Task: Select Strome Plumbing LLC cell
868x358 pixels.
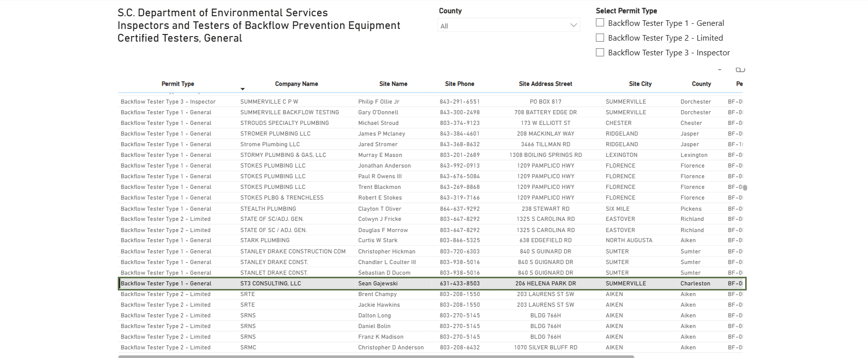Action: point(270,144)
